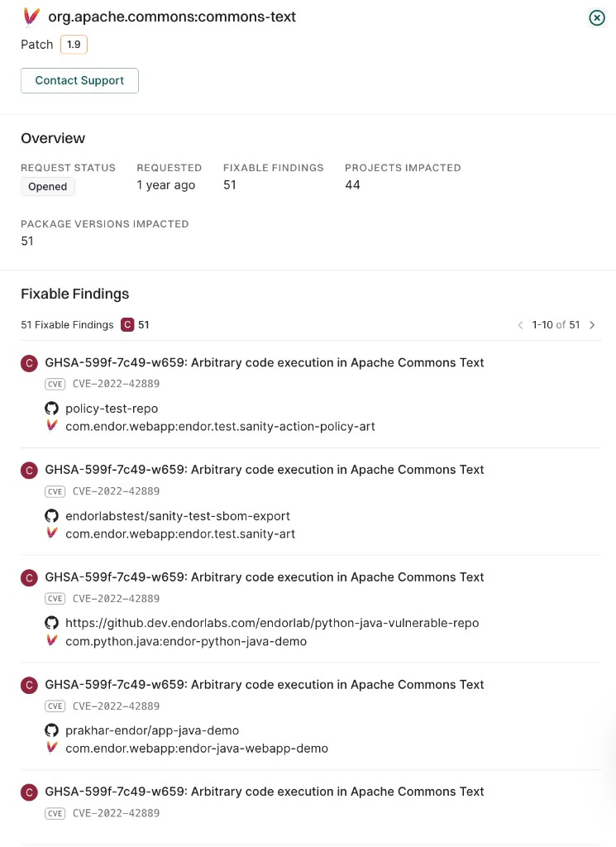The width and height of the screenshot is (616, 847).
Task: Click the GitHub icon beside prakhar-endor/app-java-demo
Action: [52, 730]
